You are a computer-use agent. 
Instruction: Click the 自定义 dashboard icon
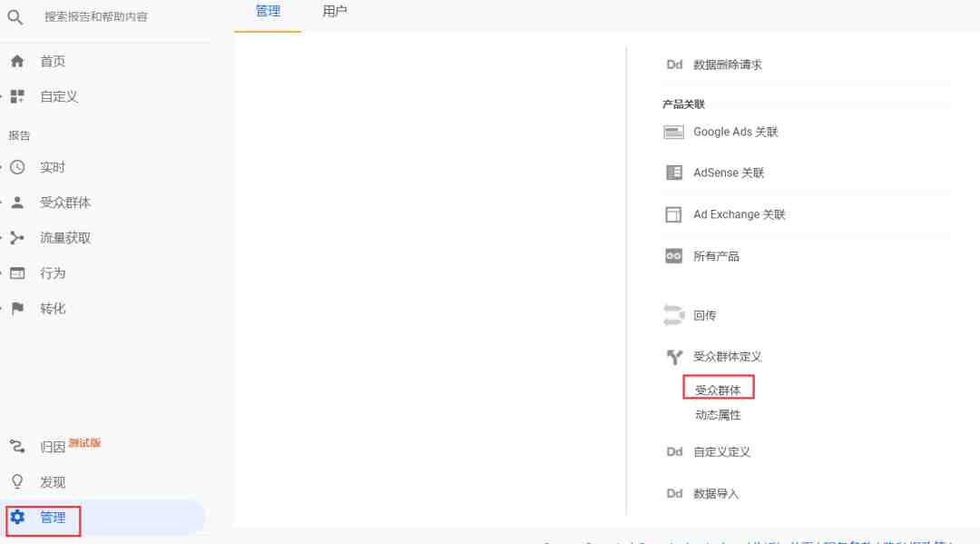click(17, 96)
